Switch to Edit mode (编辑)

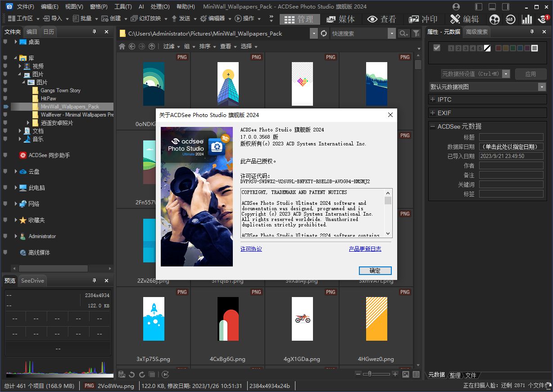[x=465, y=19]
